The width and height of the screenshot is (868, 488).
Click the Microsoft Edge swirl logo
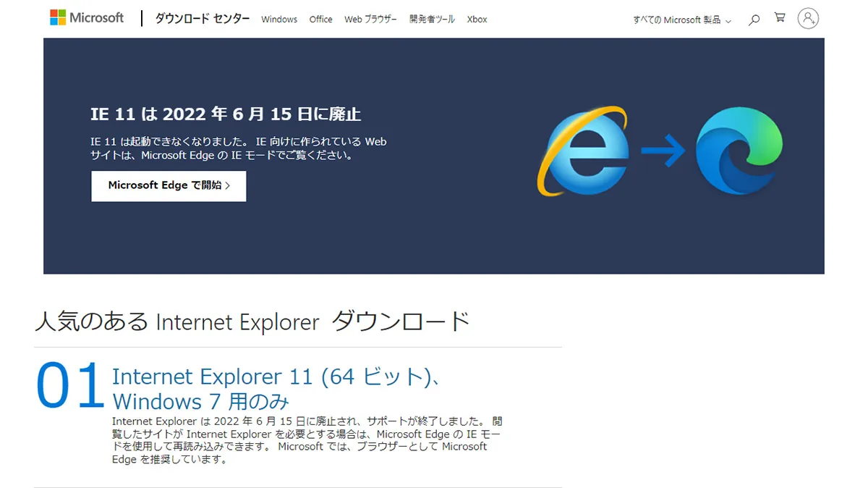pyautogui.click(x=739, y=150)
